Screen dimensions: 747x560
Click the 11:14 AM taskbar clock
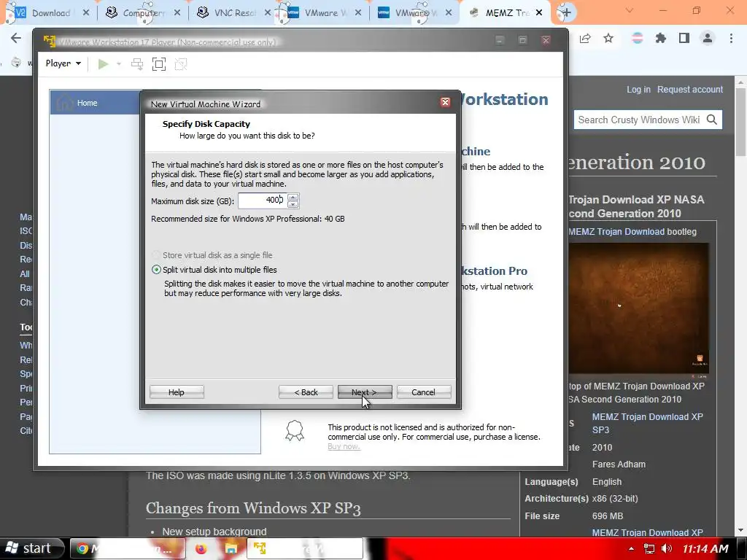[x=705, y=548]
